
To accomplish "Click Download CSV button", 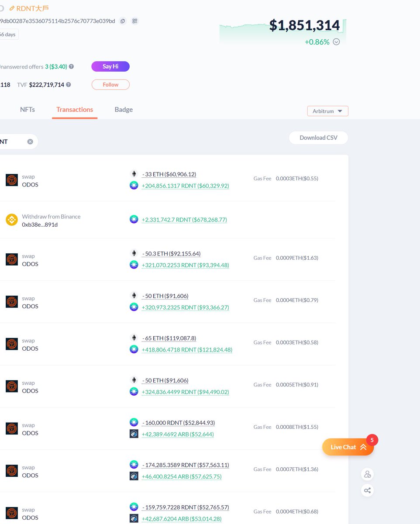I will tap(318, 138).
